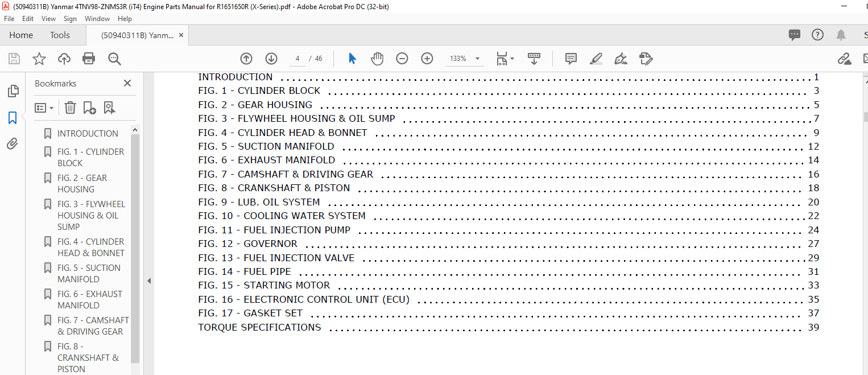Click the Find text magnifier icon
Screen dimensions: 868x375
pos(114,59)
